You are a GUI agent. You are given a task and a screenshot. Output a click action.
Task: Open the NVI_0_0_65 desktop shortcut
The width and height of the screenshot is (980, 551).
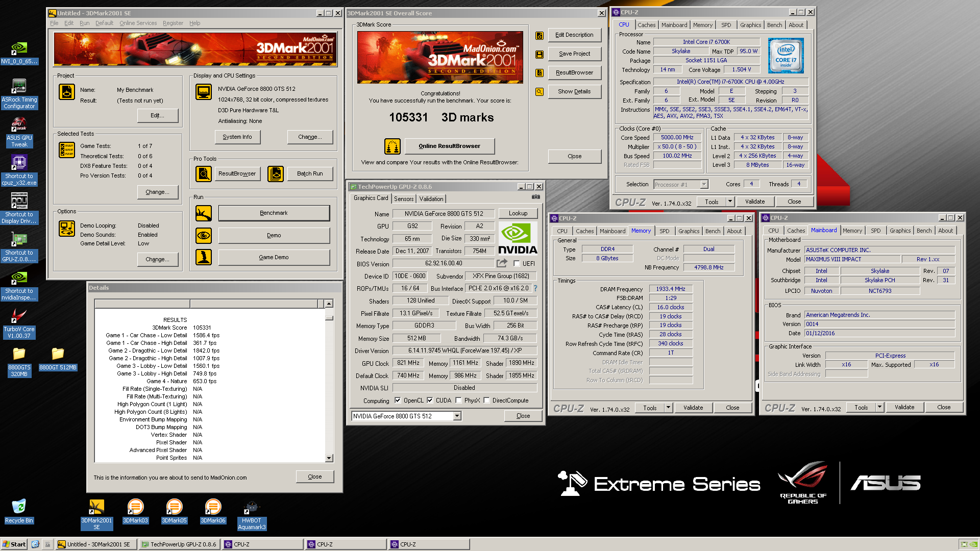(x=19, y=53)
